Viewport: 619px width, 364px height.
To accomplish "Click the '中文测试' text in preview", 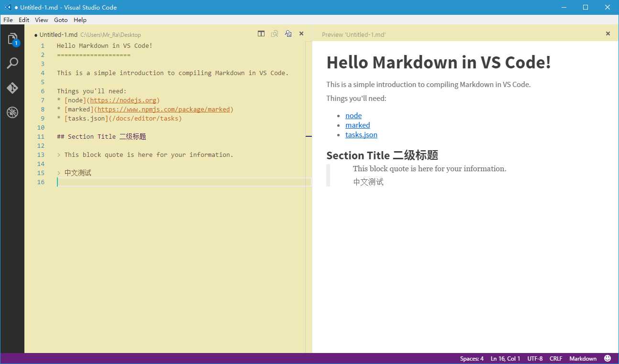I will 368,182.
